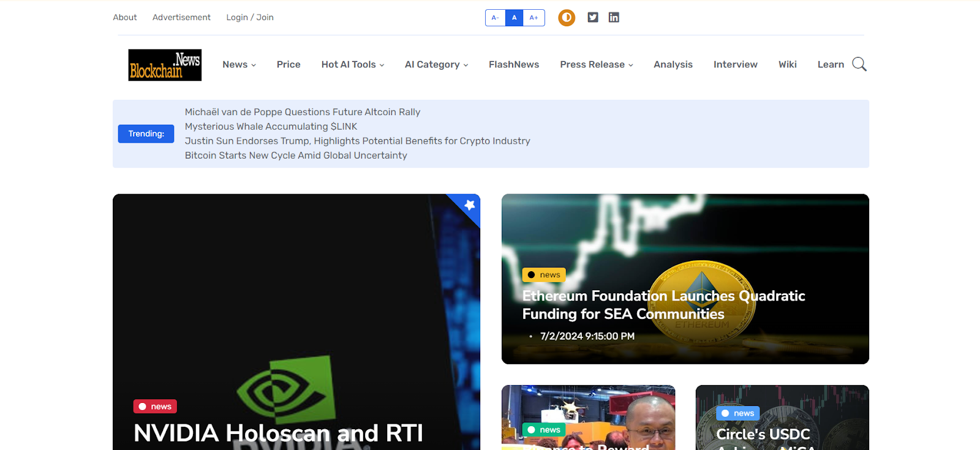Expand the News dropdown menu
Image resolution: width=980 pixels, height=450 pixels.
point(239,64)
